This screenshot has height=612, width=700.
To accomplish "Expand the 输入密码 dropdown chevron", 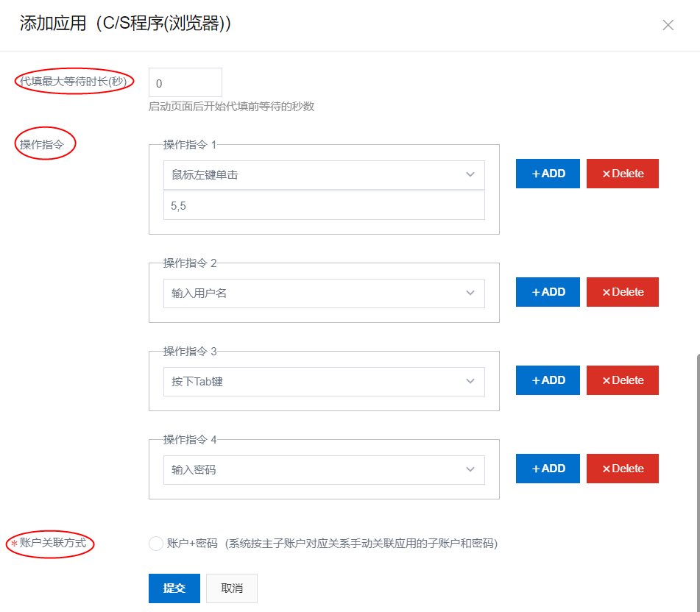I will (470, 470).
